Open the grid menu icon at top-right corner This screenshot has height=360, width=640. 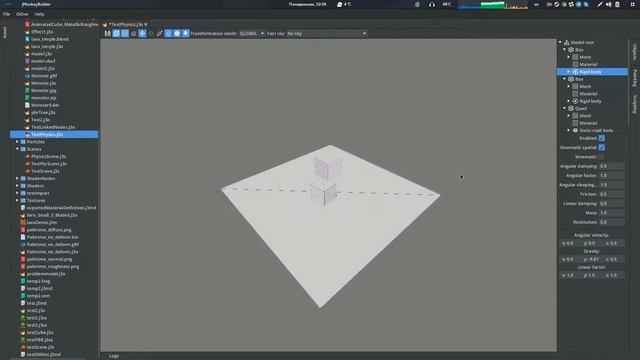coord(632,4)
